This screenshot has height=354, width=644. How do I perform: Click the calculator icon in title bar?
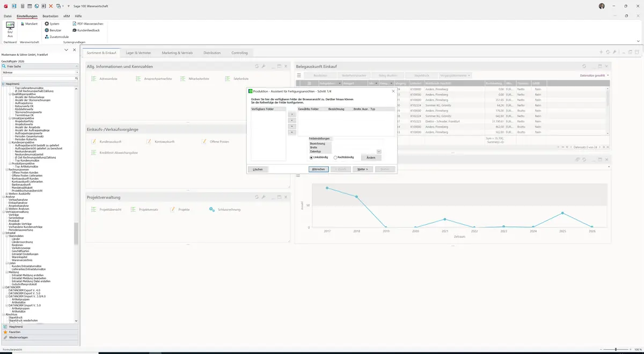pyautogui.click(x=22, y=6)
